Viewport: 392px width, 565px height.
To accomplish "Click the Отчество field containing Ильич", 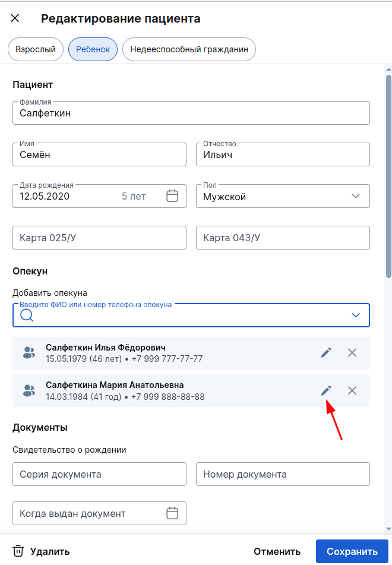I will point(283,154).
